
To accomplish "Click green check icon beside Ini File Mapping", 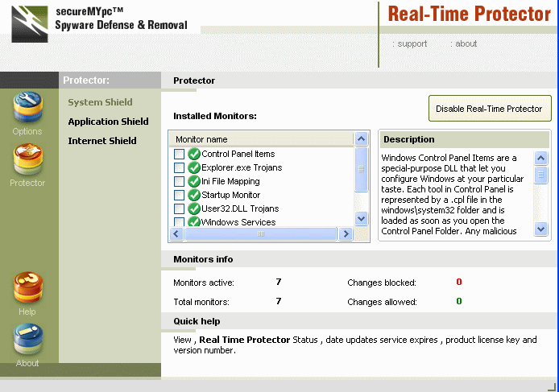I will pyautogui.click(x=194, y=181).
